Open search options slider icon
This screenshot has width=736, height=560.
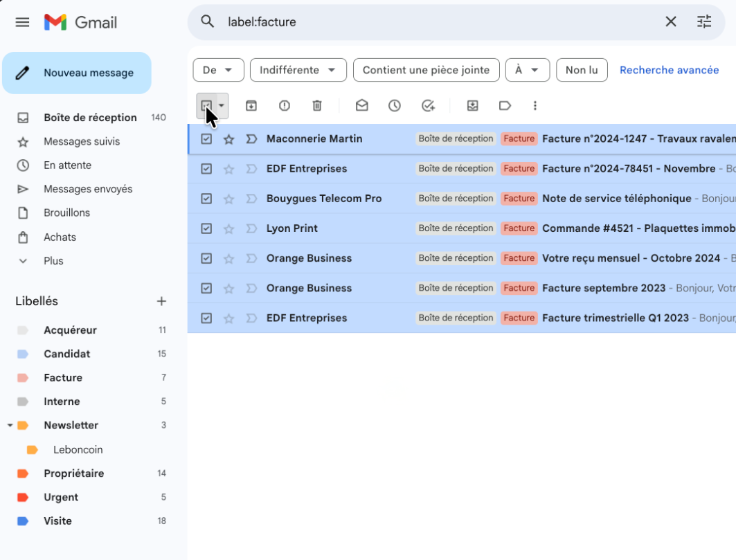click(x=704, y=22)
